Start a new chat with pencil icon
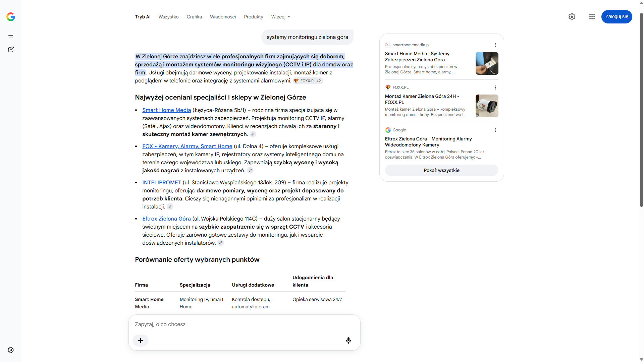The width and height of the screenshot is (644, 362). coord(11,50)
